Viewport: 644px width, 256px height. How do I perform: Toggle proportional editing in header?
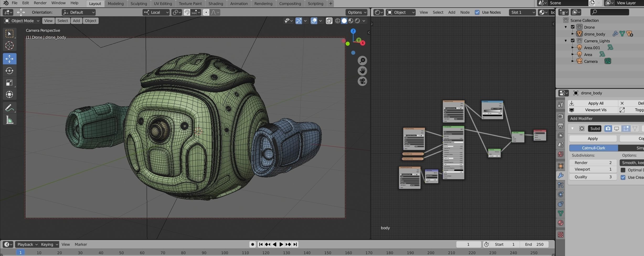pos(206,12)
